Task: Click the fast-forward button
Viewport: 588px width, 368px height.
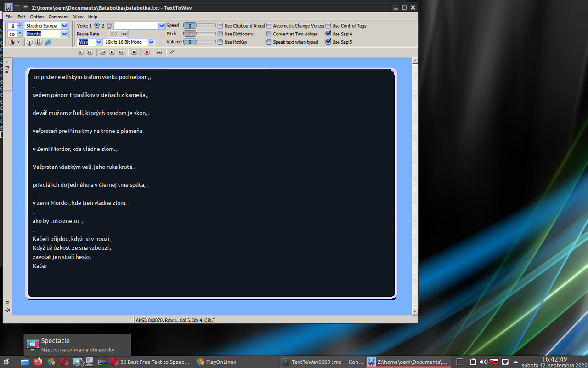Action: click(121, 52)
